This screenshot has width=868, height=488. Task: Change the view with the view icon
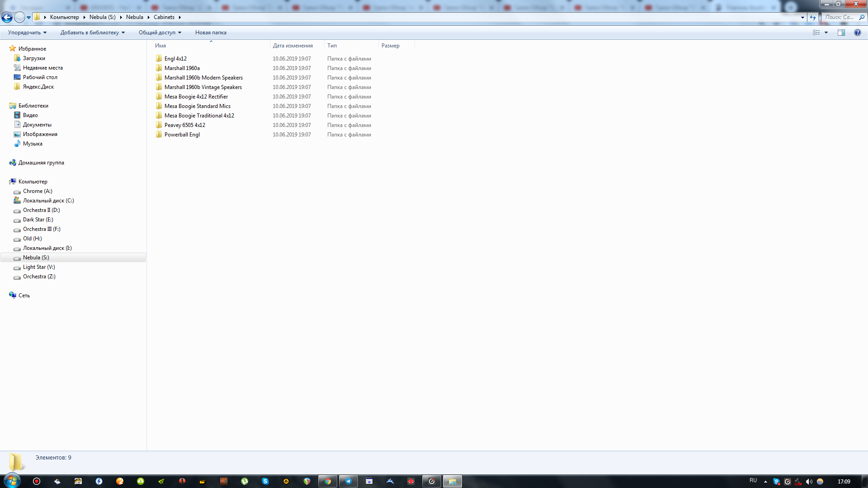pos(816,33)
